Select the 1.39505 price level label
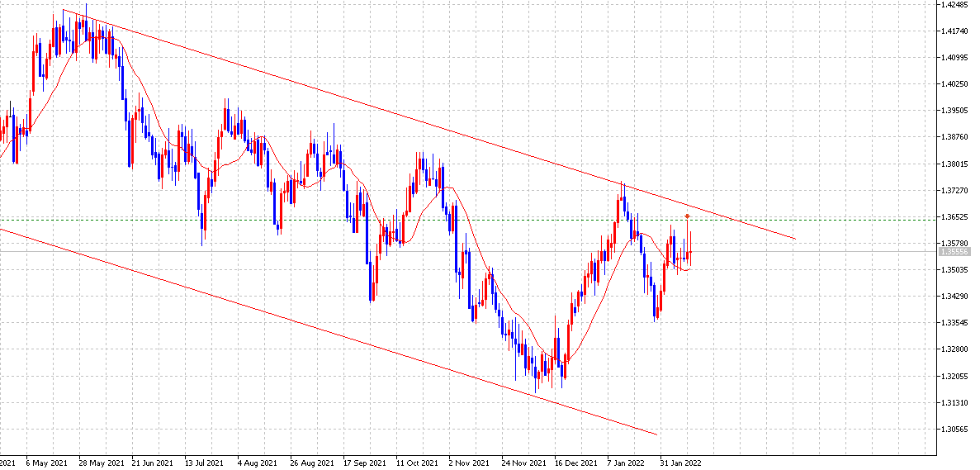The image size is (980, 470). coord(955,111)
